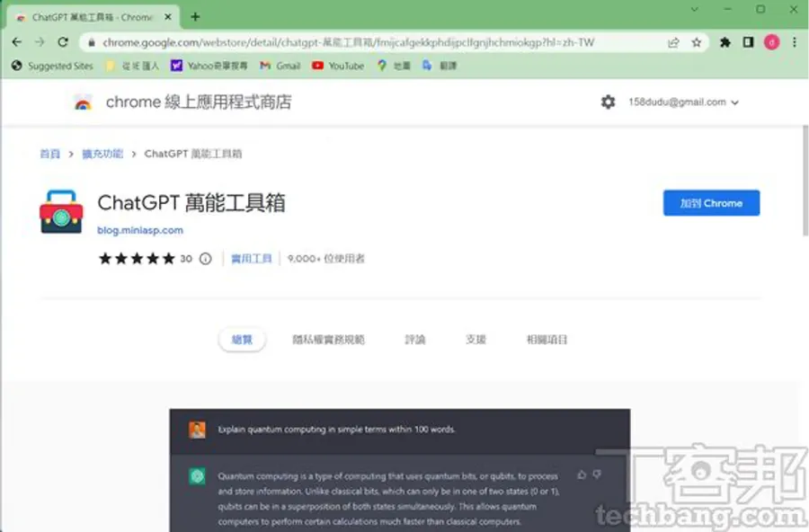Open the Yahoo奇摩搜尋 bookmark
The image size is (809, 532).
(x=209, y=66)
